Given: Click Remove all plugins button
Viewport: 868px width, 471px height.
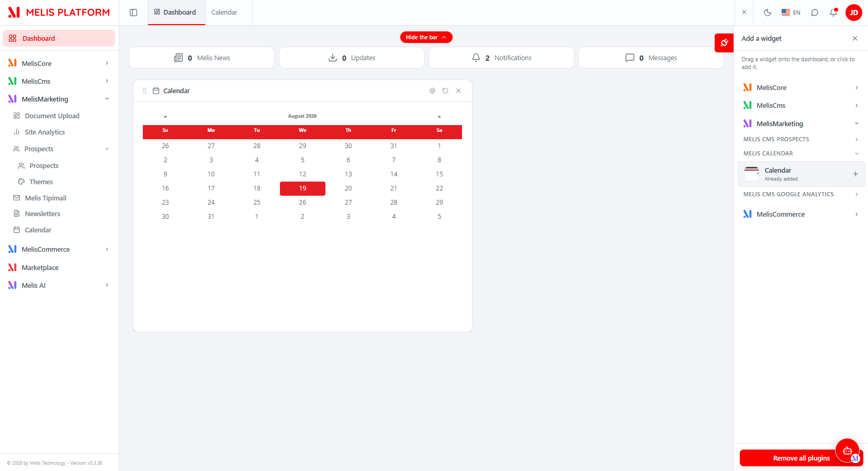Looking at the screenshot, I should click(x=801, y=458).
